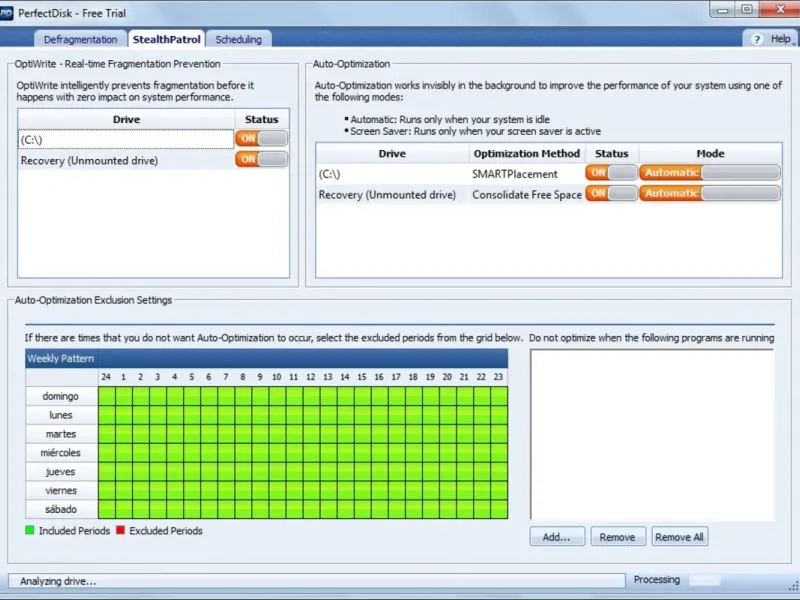Select Recovery (Unmounted drive) in OptiWrite list
This screenshot has width=800, height=600.
(126, 160)
